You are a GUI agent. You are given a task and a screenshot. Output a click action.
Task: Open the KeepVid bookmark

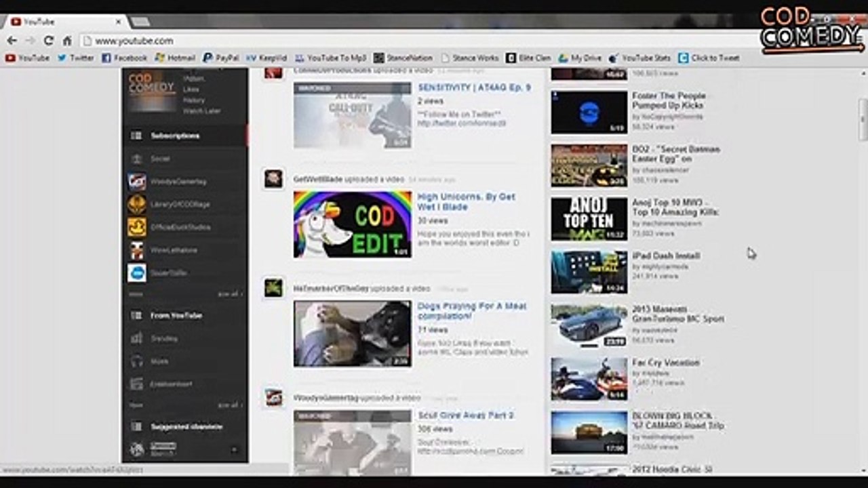pyautogui.click(x=267, y=58)
